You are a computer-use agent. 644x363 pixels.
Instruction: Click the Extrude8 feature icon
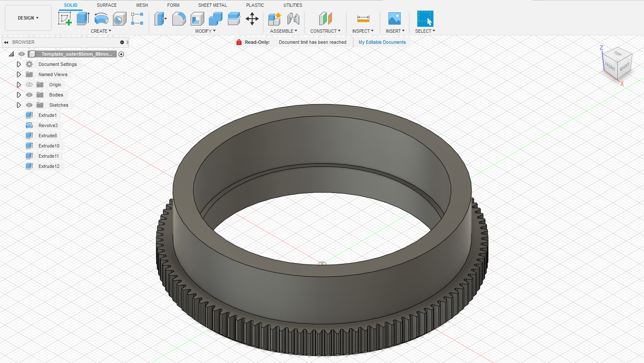pyautogui.click(x=29, y=136)
